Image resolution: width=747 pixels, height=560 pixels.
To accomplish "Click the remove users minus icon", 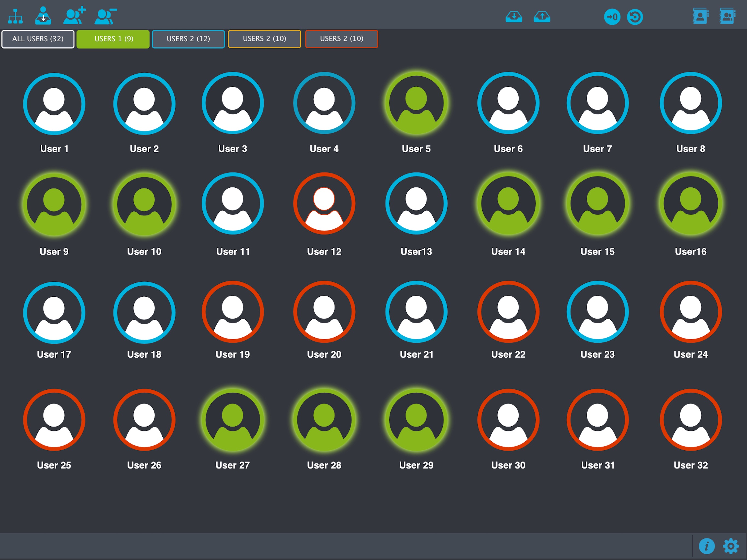I will coord(106,16).
